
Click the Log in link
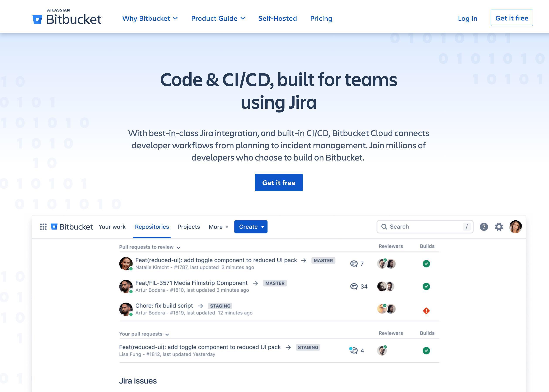point(467,18)
